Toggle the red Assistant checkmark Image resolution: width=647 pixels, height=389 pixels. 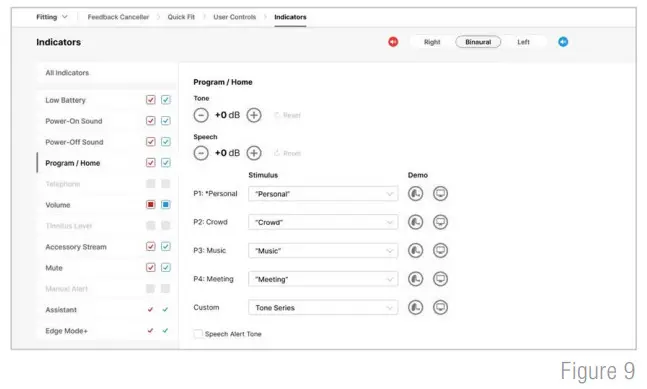coord(151,309)
